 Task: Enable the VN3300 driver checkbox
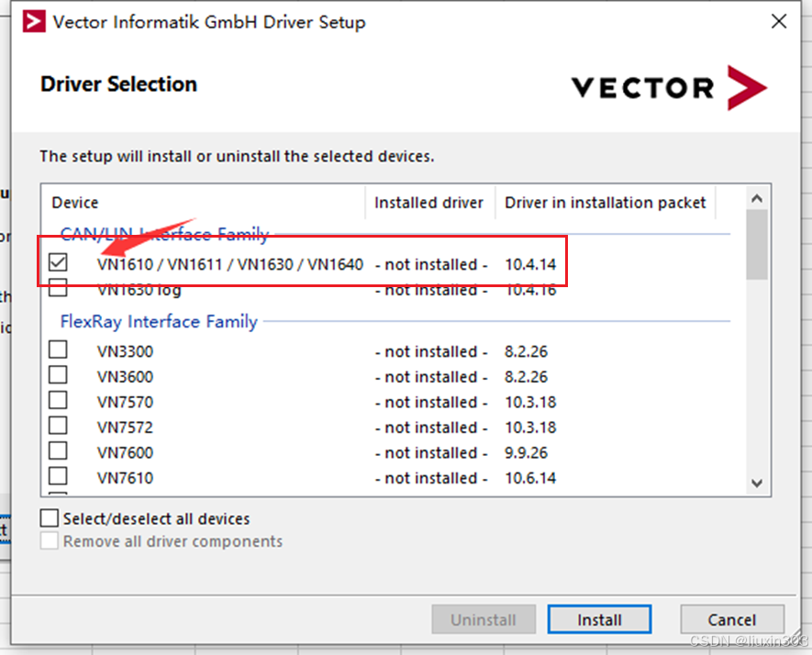click(x=58, y=350)
